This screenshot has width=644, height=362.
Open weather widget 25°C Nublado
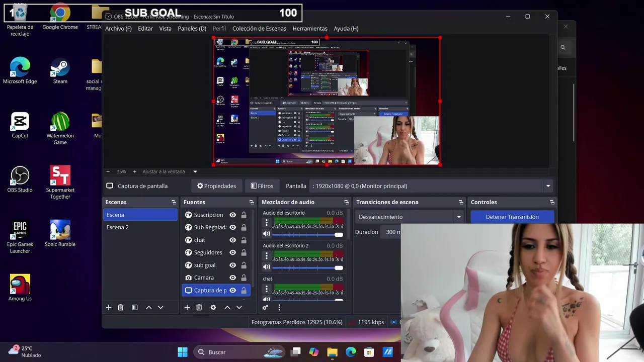pyautogui.click(x=24, y=351)
